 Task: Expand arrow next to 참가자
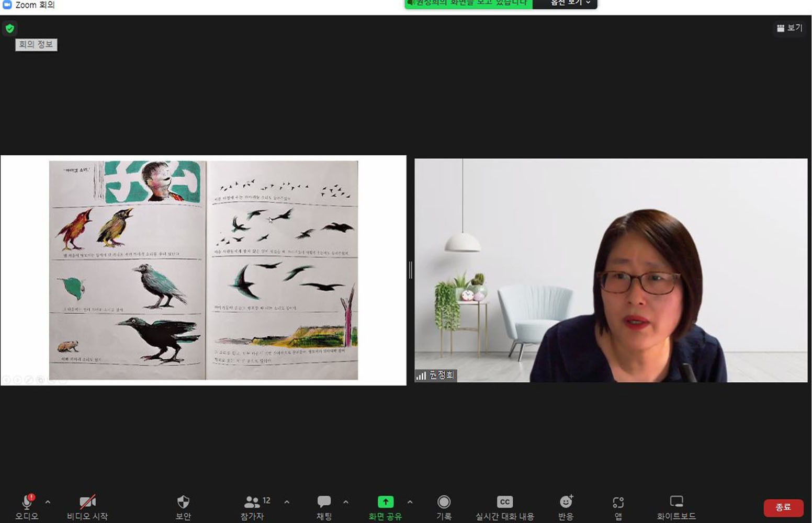coord(287,502)
